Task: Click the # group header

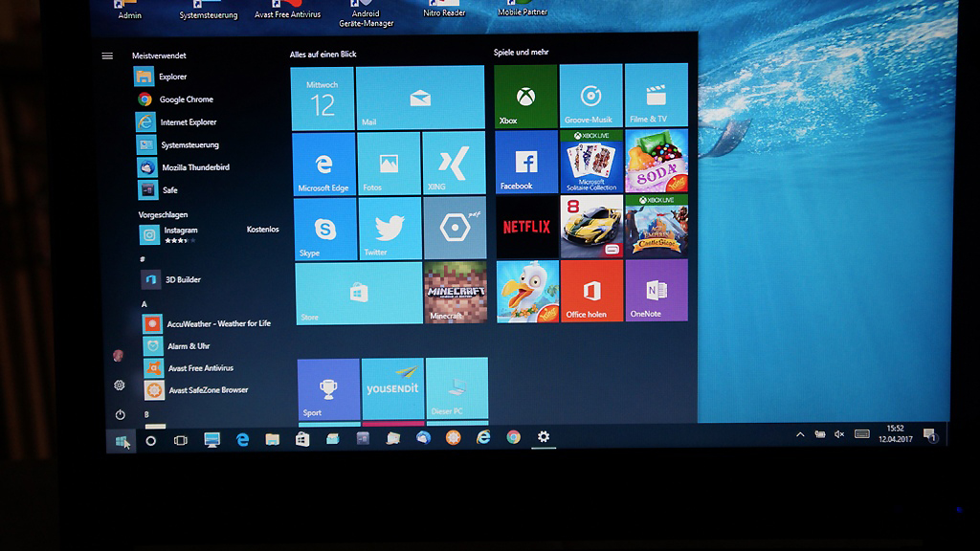Action: (143, 258)
